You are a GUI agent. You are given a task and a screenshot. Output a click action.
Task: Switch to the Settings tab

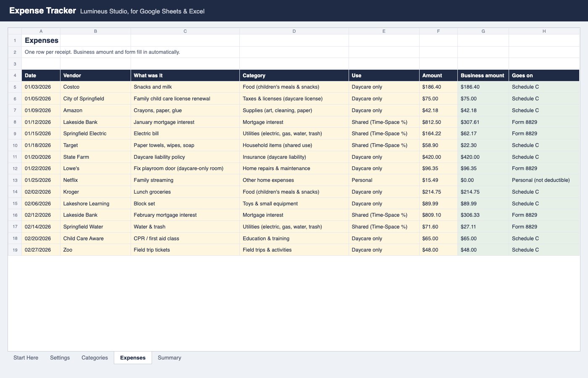click(60, 358)
